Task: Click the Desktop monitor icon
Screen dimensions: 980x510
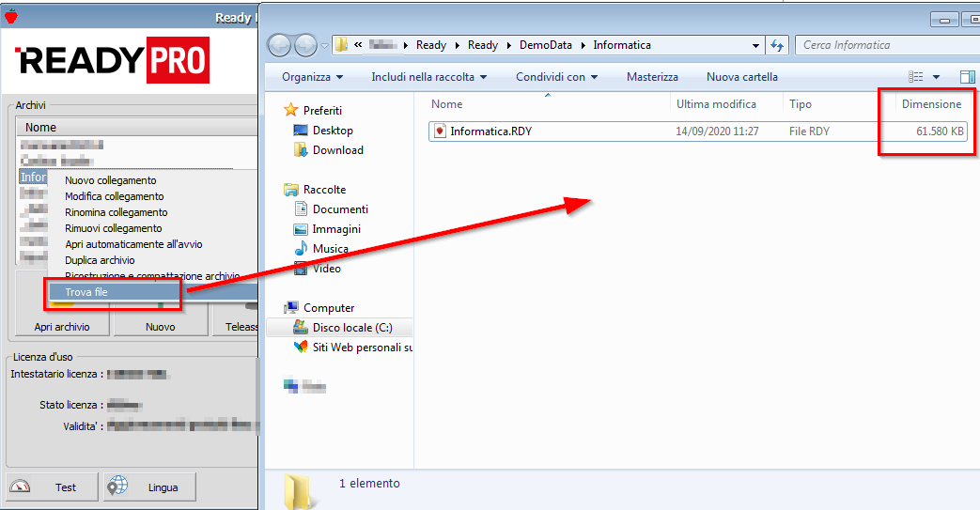Action: point(301,130)
